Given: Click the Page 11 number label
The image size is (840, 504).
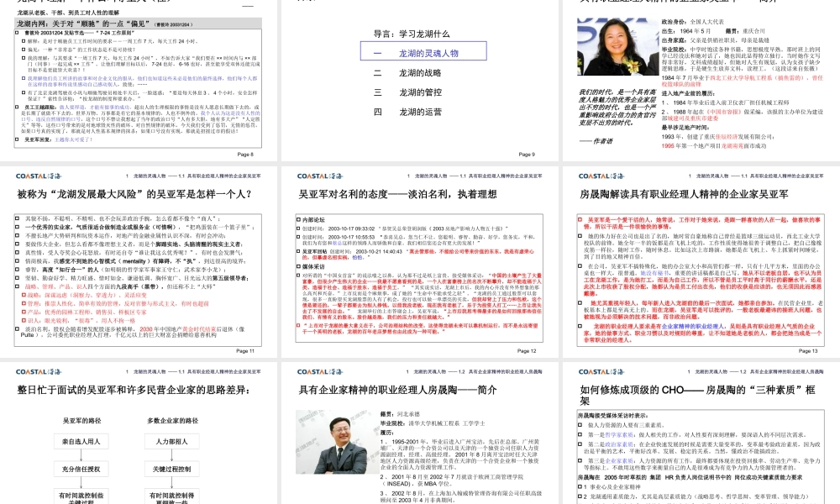Looking at the screenshot, I should (x=245, y=351).
